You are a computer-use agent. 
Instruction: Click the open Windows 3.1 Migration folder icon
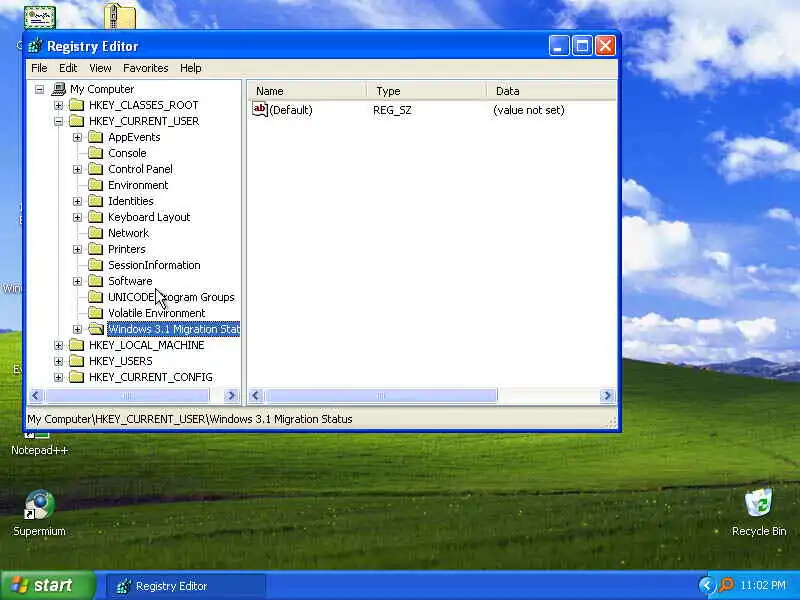tap(95, 329)
